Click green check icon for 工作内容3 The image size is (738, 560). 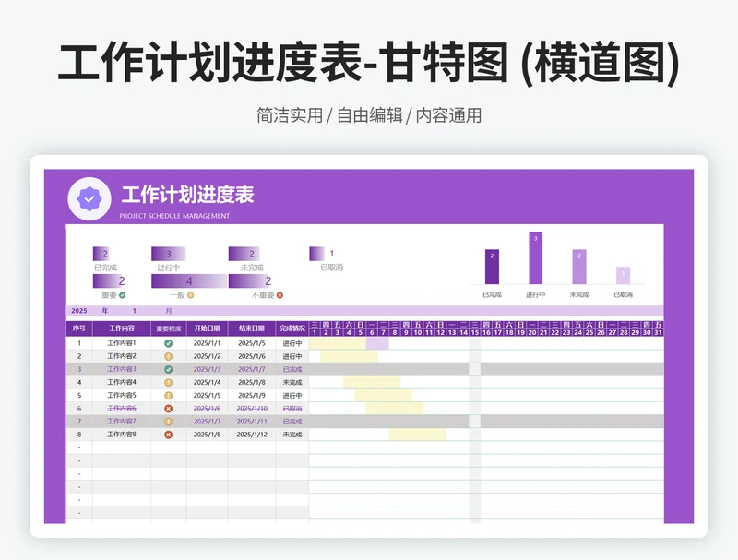click(168, 369)
